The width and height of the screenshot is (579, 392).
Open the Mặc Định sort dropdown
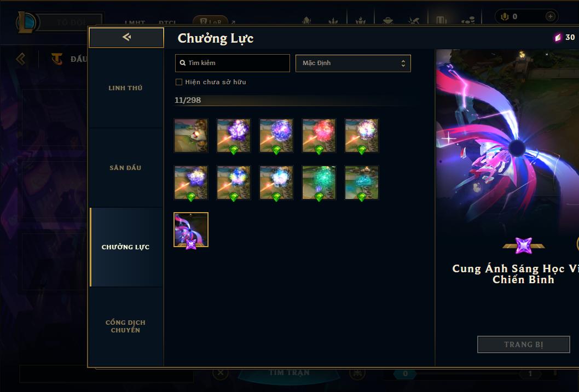tap(353, 63)
